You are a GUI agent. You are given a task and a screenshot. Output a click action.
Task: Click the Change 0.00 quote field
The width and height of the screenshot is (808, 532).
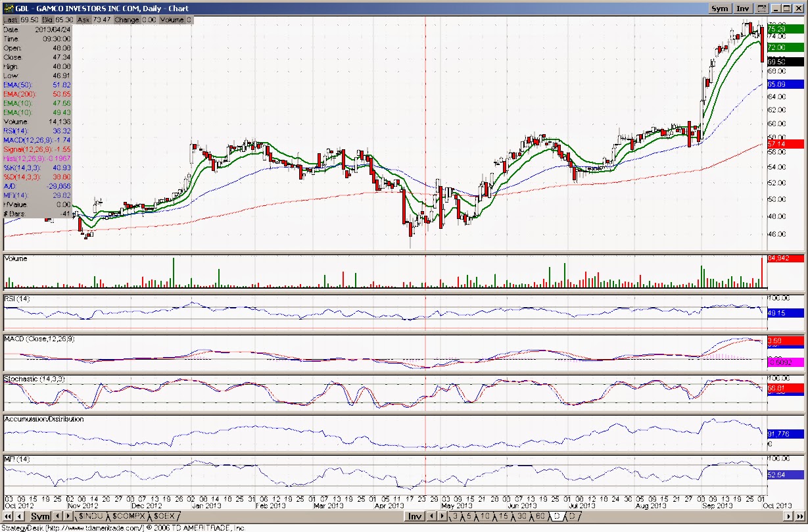(x=135, y=20)
